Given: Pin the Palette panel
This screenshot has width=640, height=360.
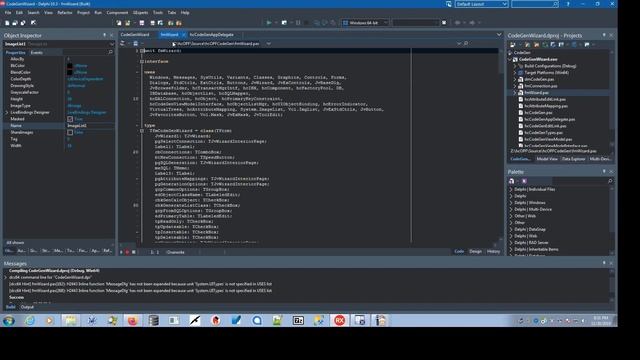Looking at the screenshot, I should coord(604,172).
